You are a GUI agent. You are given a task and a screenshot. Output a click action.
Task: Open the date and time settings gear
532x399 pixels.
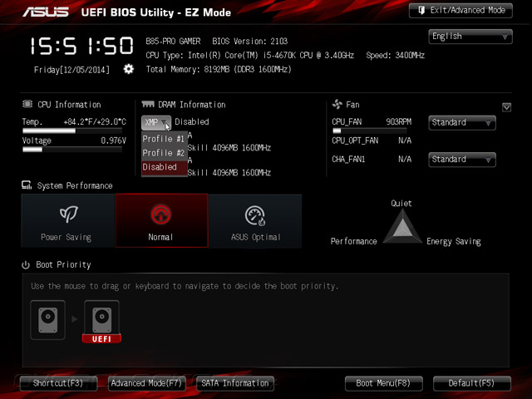[x=128, y=69]
